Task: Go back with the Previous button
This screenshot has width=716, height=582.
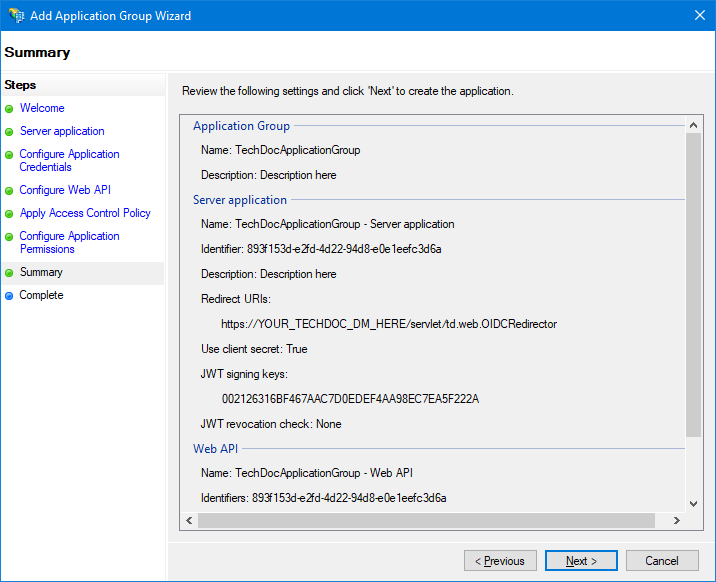Action: click(500, 561)
